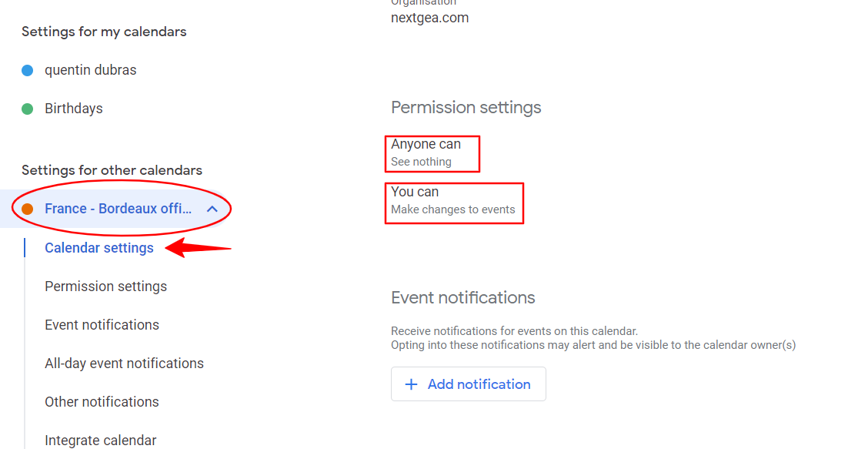
Task: Click the Add notification button
Action: (469, 384)
